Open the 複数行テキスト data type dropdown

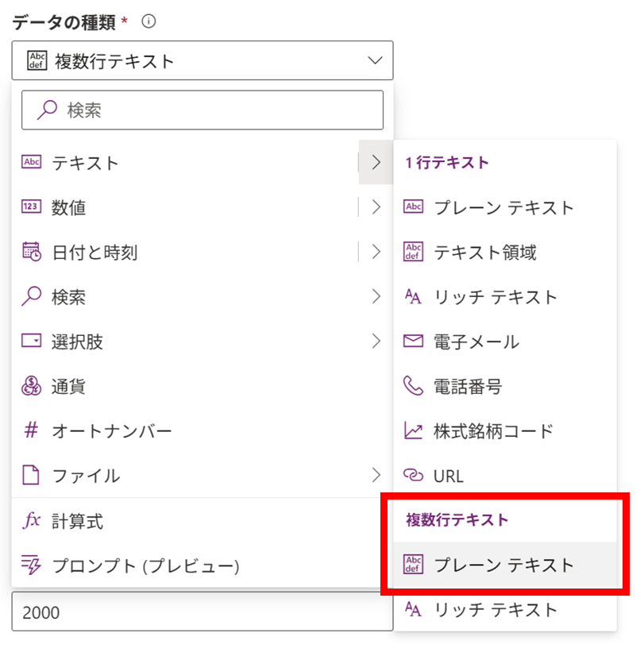(x=202, y=61)
